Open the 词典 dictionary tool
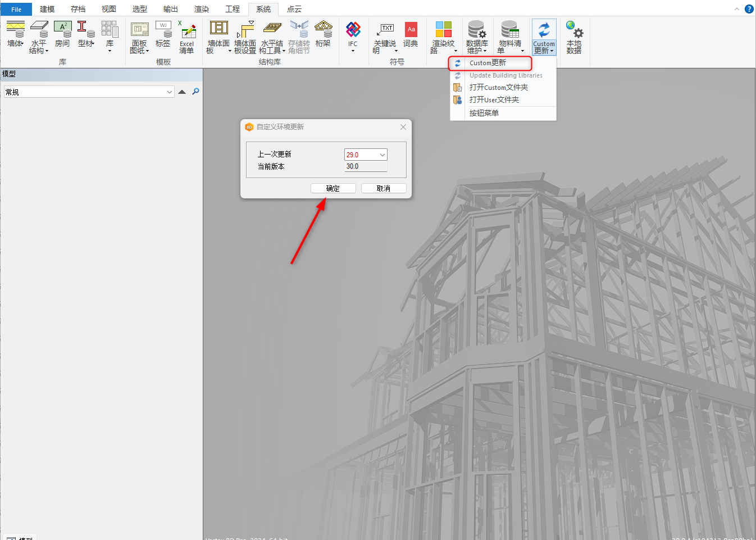 pos(411,35)
